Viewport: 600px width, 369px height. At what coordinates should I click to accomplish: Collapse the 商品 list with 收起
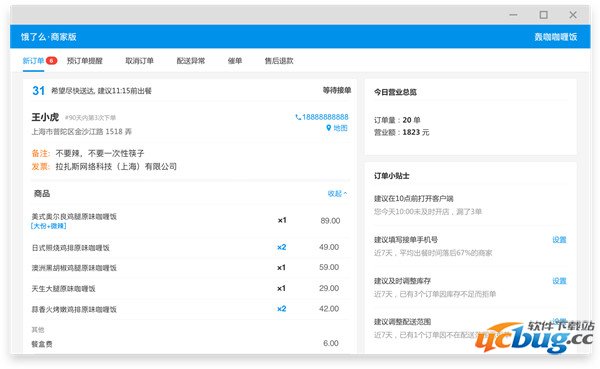pos(337,194)
